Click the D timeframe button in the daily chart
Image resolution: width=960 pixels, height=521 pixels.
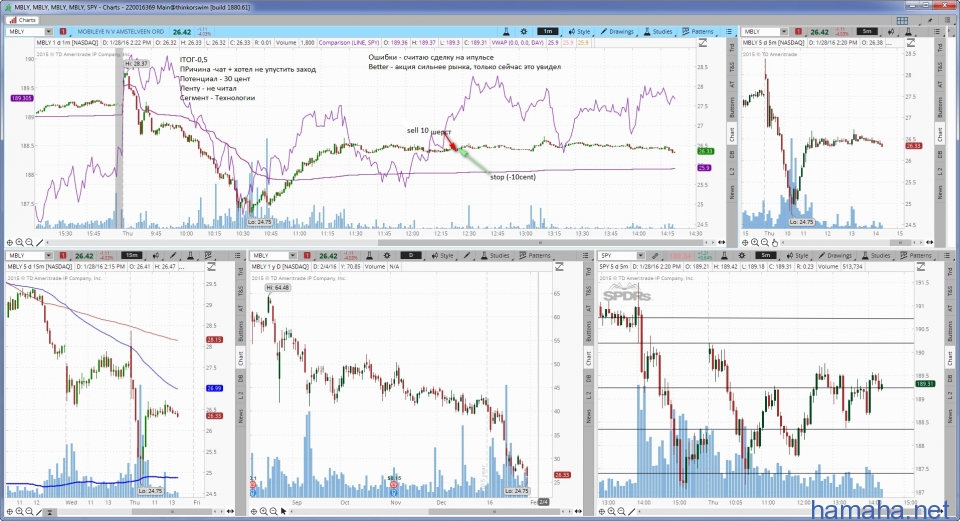click(x=411, y=255)
